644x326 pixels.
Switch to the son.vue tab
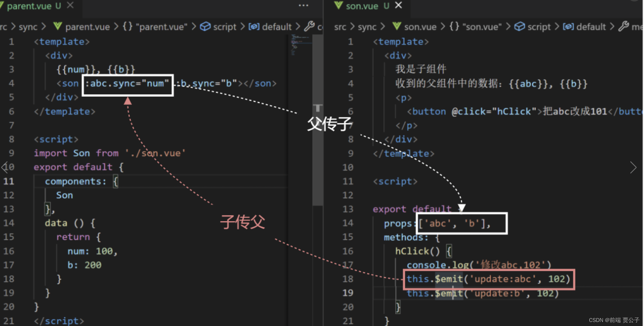362,6
